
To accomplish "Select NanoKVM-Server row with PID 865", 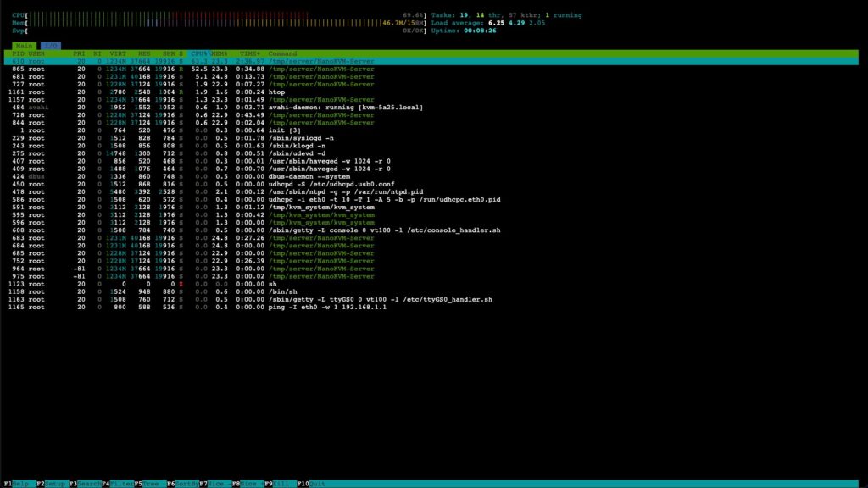I will tap(431, 69).
